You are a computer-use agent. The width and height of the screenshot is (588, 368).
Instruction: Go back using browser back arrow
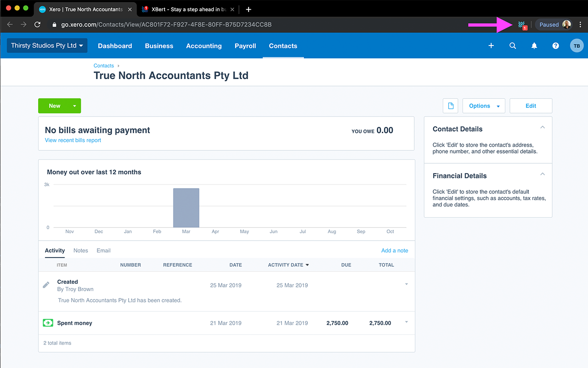point(10,24)
